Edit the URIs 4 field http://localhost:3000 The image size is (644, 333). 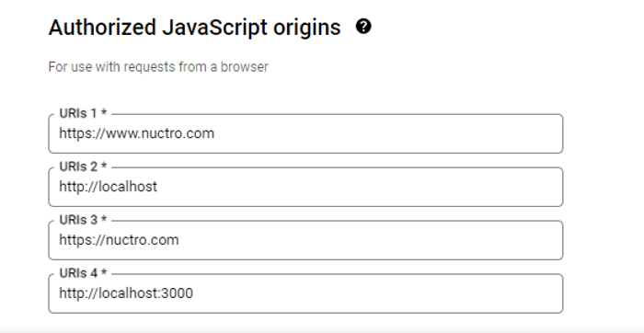tap(305, 293)
